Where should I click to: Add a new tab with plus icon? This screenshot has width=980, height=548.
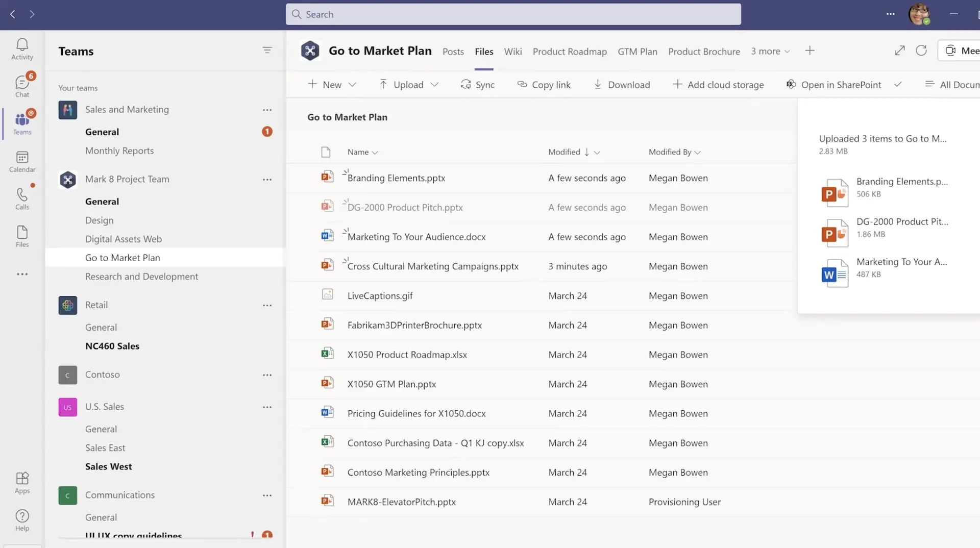[810, 51]
